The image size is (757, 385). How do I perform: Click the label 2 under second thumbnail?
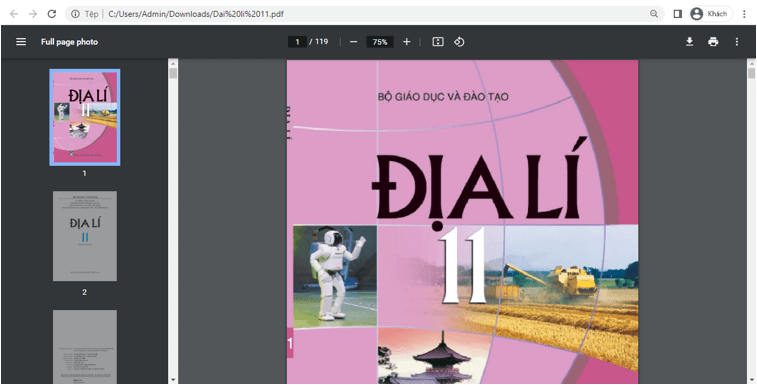coord(84,292)
